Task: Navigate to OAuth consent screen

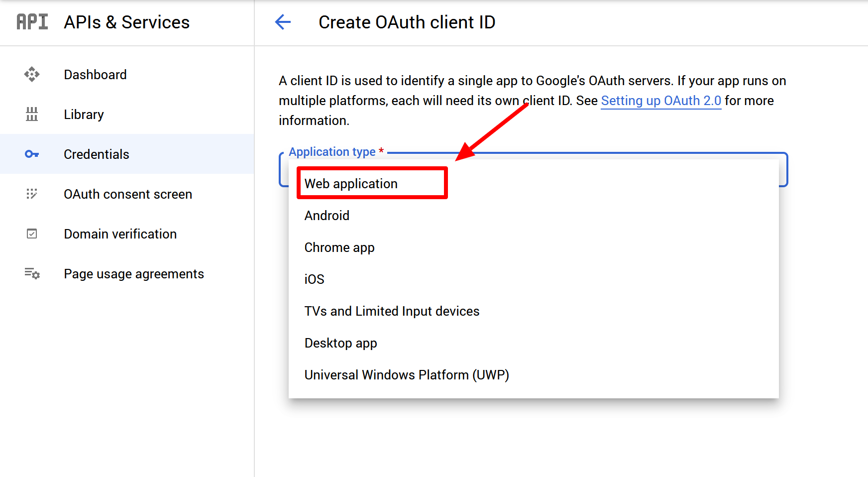Action: tap(128, 194)
